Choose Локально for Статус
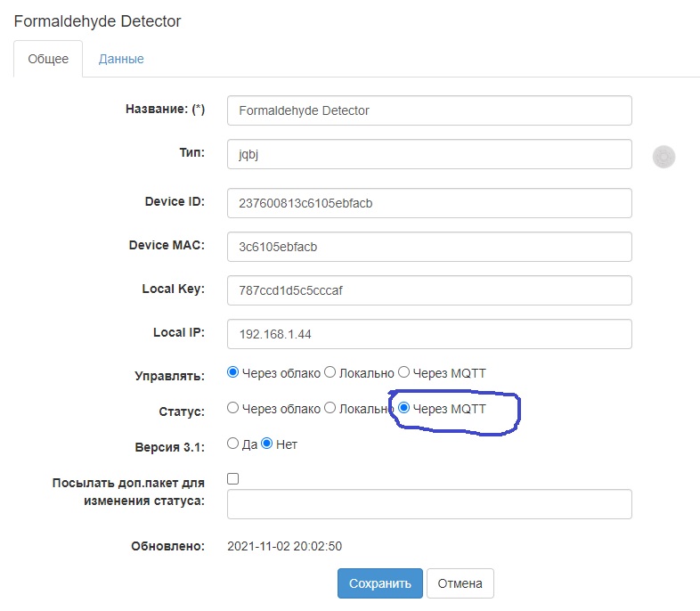 click(330, 408)
